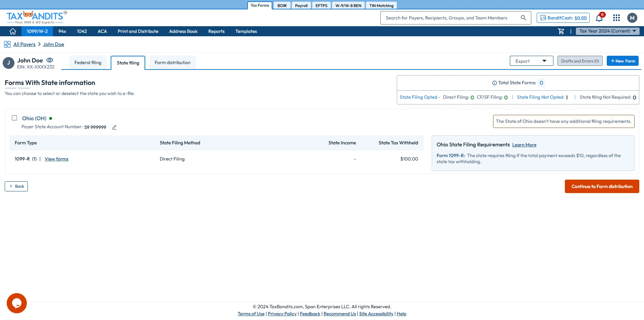
Task: Open the Address Book menu
Action: [x=183, y=31]
